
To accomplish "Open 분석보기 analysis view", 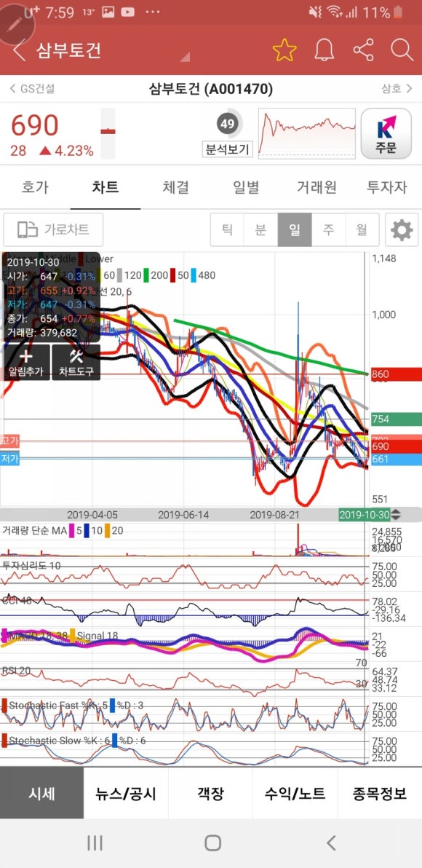I will (228, 149).
